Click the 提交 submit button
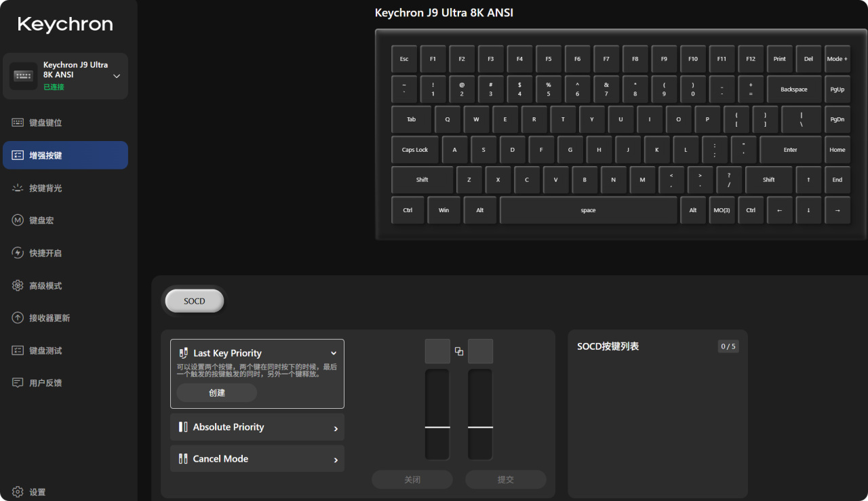 506,479
